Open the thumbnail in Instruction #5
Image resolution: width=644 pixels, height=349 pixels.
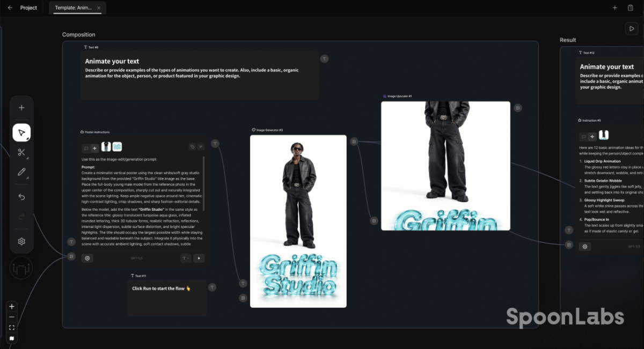click(604, 135)
